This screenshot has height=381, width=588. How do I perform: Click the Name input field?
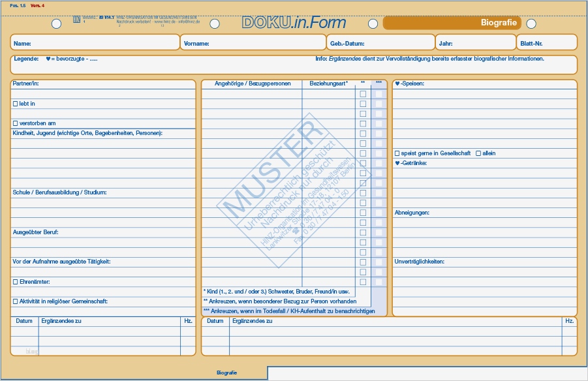tap(95, 42)
